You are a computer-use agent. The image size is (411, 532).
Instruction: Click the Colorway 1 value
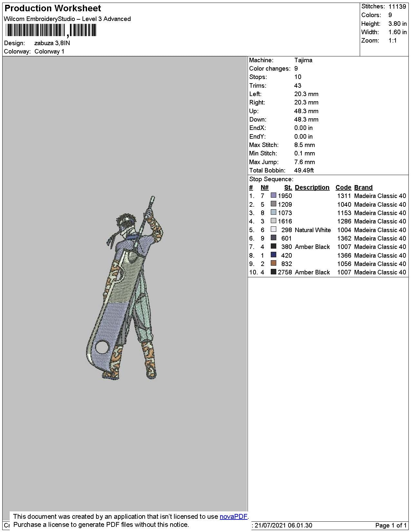(49, 51)
